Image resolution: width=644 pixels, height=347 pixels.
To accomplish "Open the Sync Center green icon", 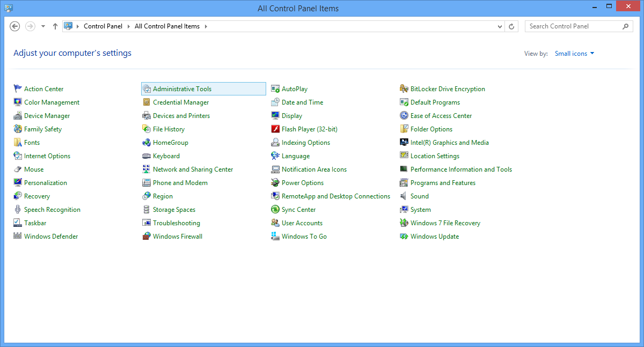I will pos(275,210).
